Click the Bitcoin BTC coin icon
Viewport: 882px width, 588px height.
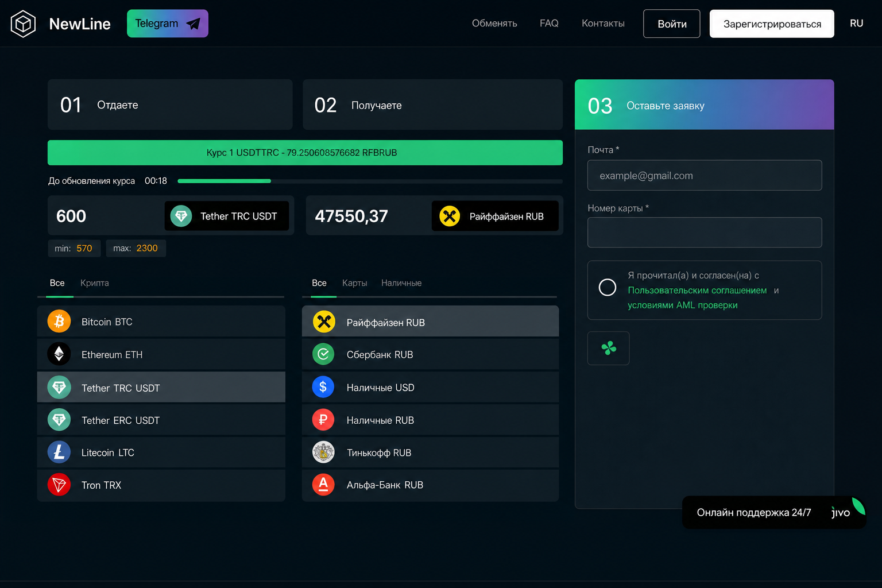[59, 322]
